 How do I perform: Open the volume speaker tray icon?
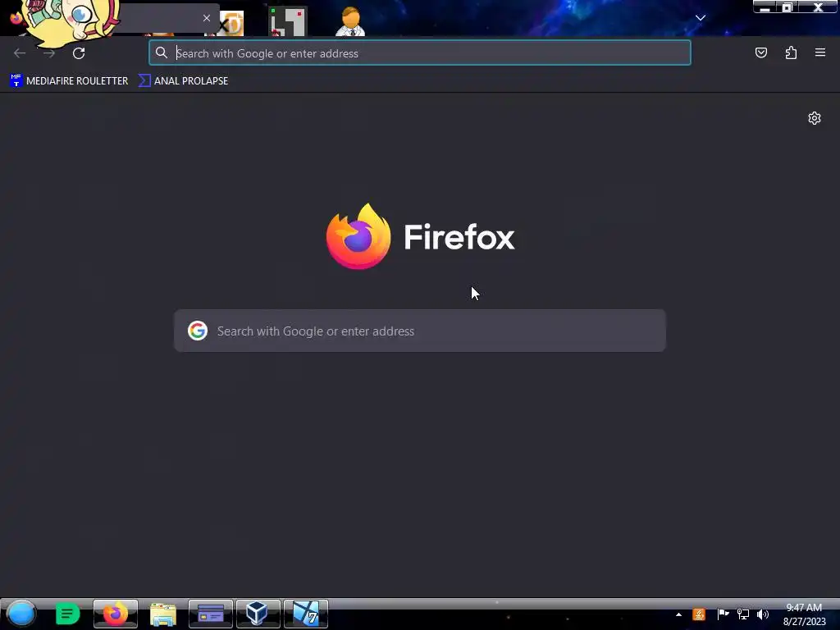pos(762,614)
